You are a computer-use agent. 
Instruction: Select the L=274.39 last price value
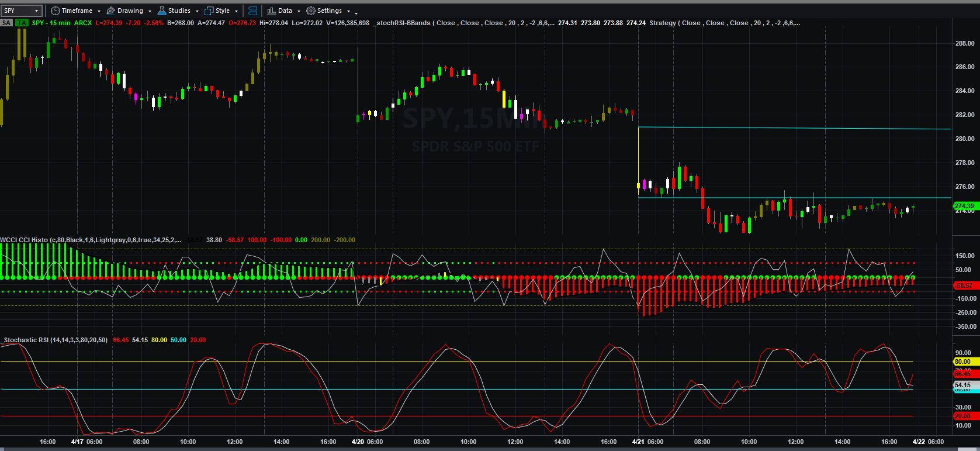[x=109, y=23]
